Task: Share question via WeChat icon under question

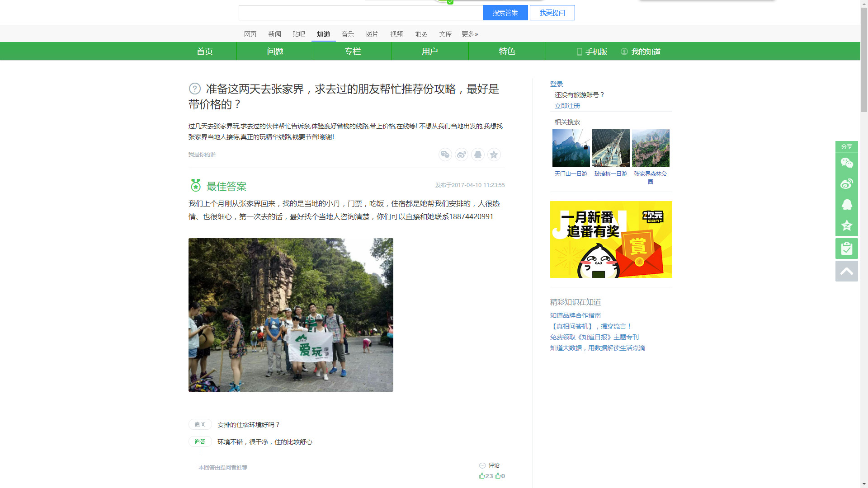Action: point(445,155)
